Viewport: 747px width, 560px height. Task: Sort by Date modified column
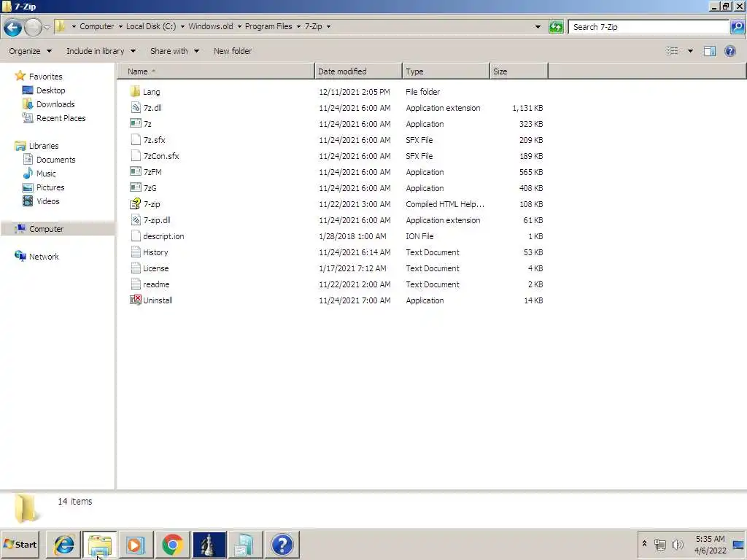[x=358, y=71]
